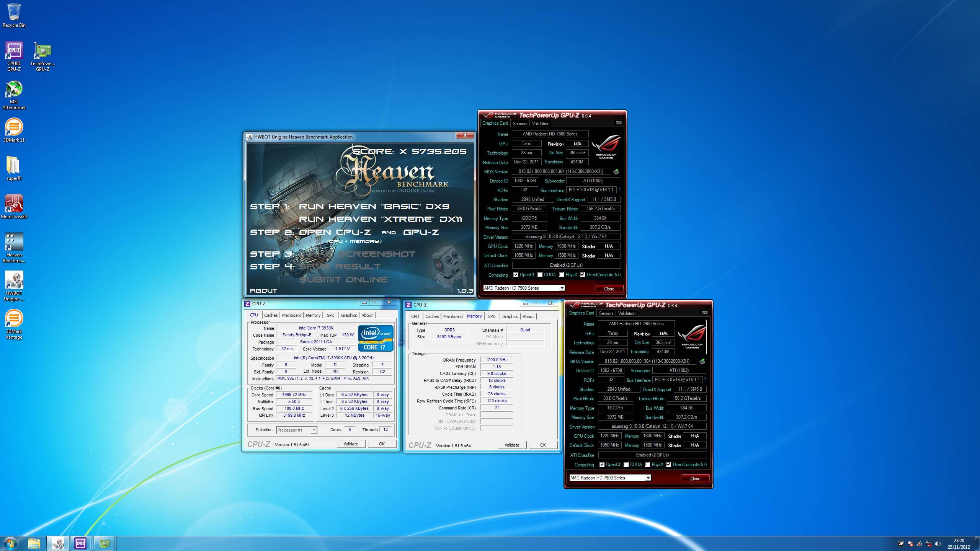Toggle OpenCL checkbox in bottom GPU-Z
The image size is (980, 551).
tap(602, 465)
